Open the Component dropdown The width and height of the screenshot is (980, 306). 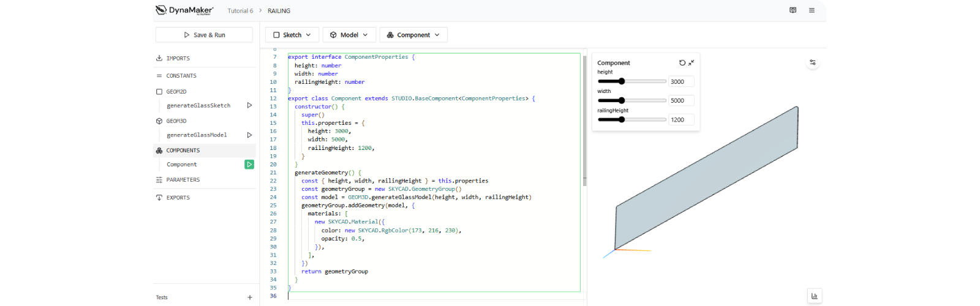(x=413, y=35)
